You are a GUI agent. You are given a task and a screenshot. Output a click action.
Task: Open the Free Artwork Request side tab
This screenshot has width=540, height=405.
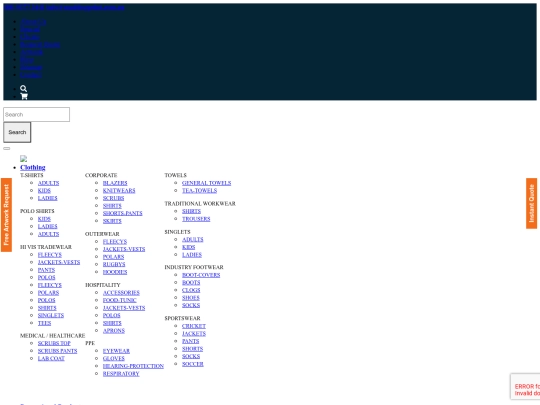coord(6,215)
